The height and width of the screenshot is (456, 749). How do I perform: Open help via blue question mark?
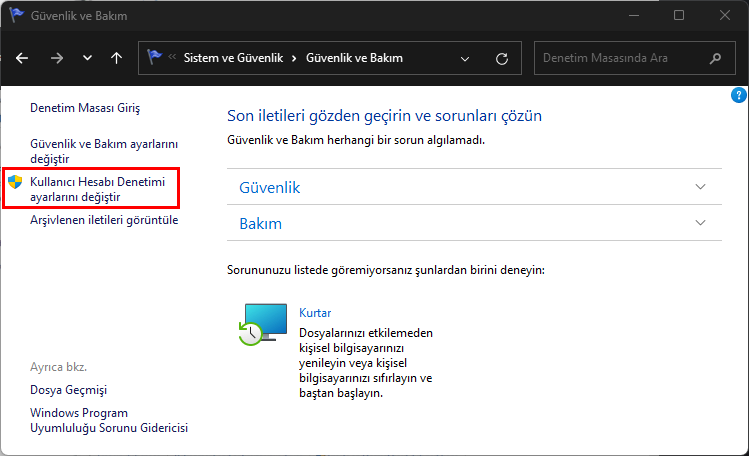(x=738, y=95)
